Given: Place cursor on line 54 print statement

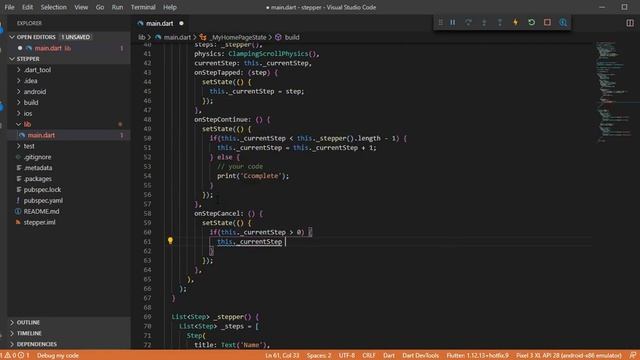Looking at the screenshot, I should 253,176.
